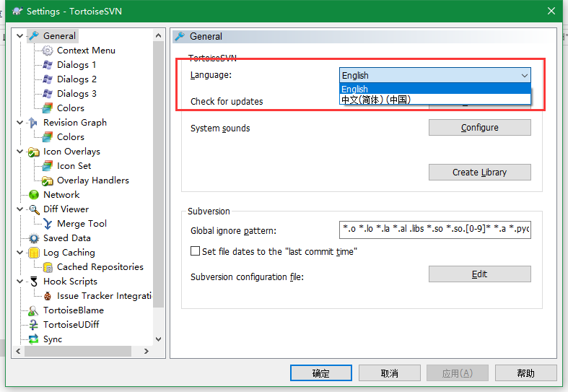Click the Merge Tool icon

point(48,224)
